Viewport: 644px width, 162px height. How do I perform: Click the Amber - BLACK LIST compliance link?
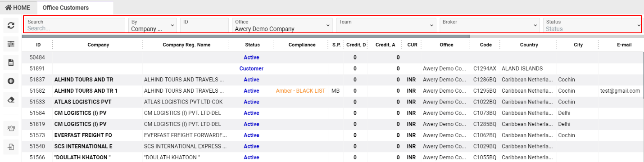[x=300, y=91]
